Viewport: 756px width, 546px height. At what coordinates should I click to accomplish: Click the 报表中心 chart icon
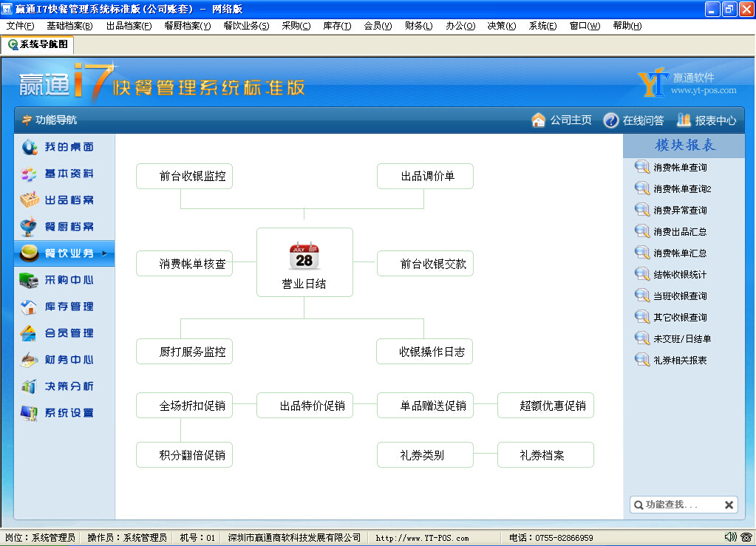pos(684,120)
